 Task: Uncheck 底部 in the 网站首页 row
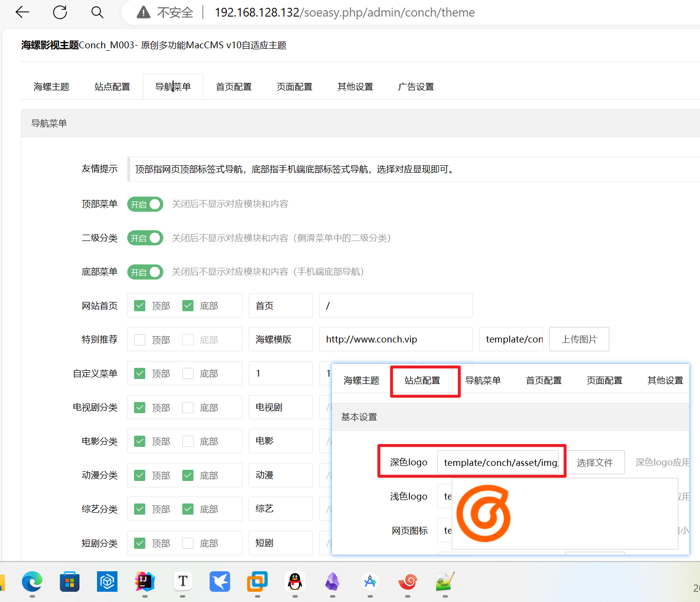[188, 306]
